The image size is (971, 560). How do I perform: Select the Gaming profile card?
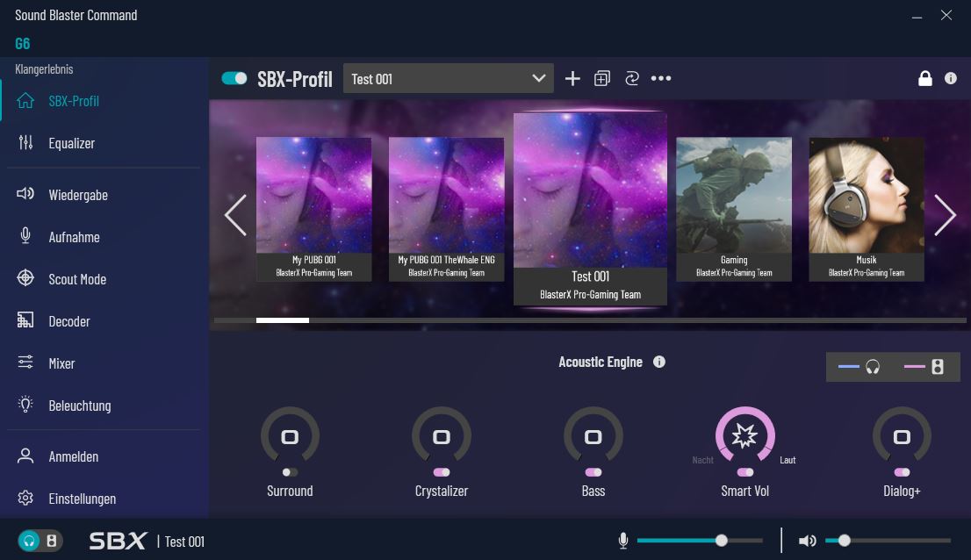[734, 209]
